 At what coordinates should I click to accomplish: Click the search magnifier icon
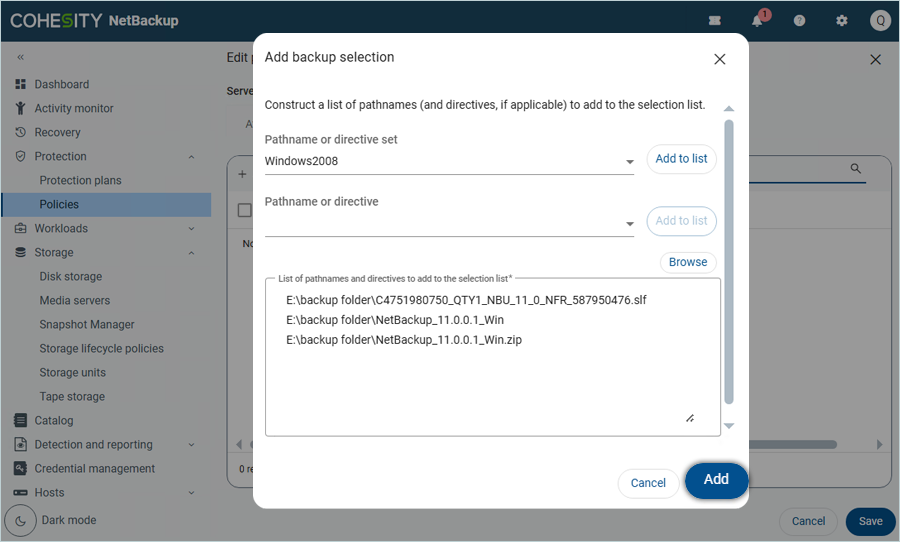(x=856, y=169)
